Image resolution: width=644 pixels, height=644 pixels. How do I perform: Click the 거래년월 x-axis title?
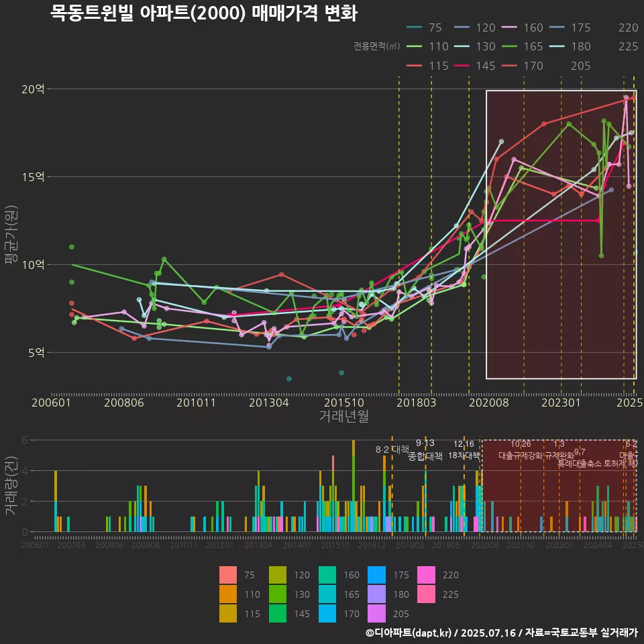pyautogui.click(x=343, y=416)
